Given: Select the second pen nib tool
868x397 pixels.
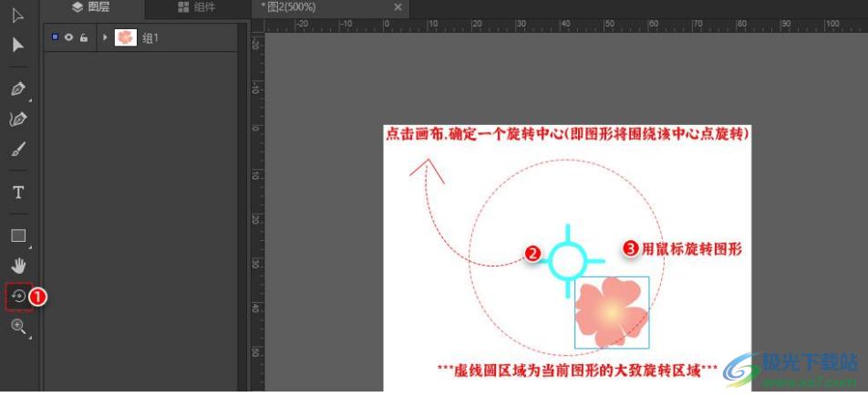Looking at the screenshot, I should pos(18,120).
